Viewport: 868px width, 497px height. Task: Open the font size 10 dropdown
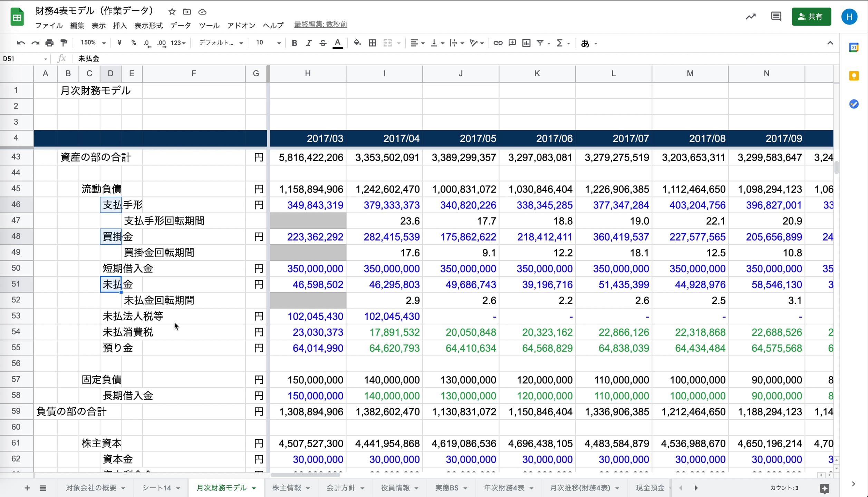click(268, 43)
